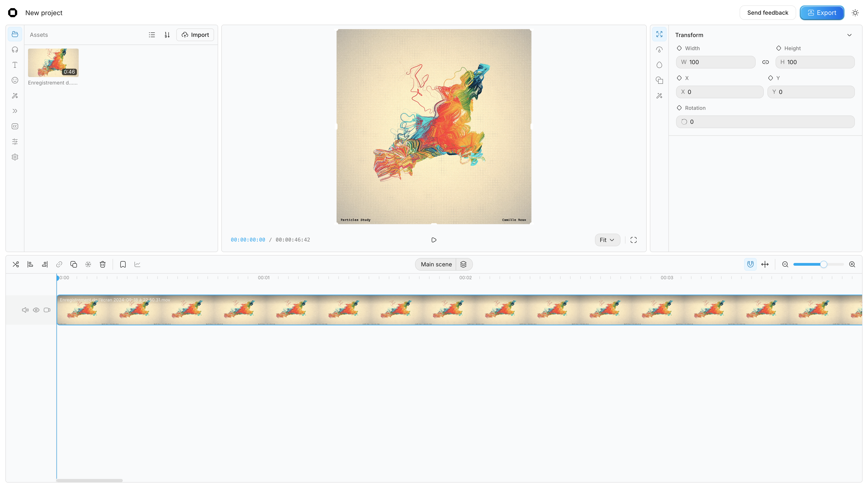Viewport: 868px width, 488px height.
Task: Click the Import button
Action: [x=195, y=35]
